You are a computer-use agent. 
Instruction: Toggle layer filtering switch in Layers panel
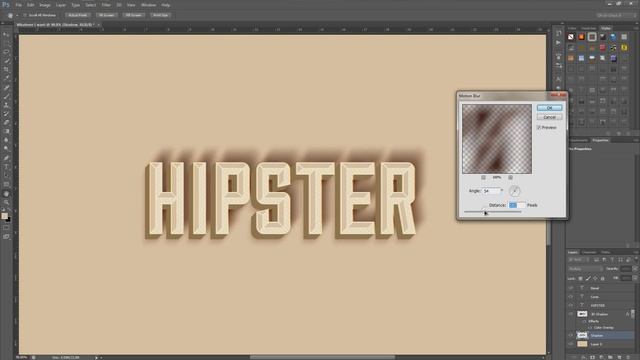pyautogui.click(x=636, y=259)
